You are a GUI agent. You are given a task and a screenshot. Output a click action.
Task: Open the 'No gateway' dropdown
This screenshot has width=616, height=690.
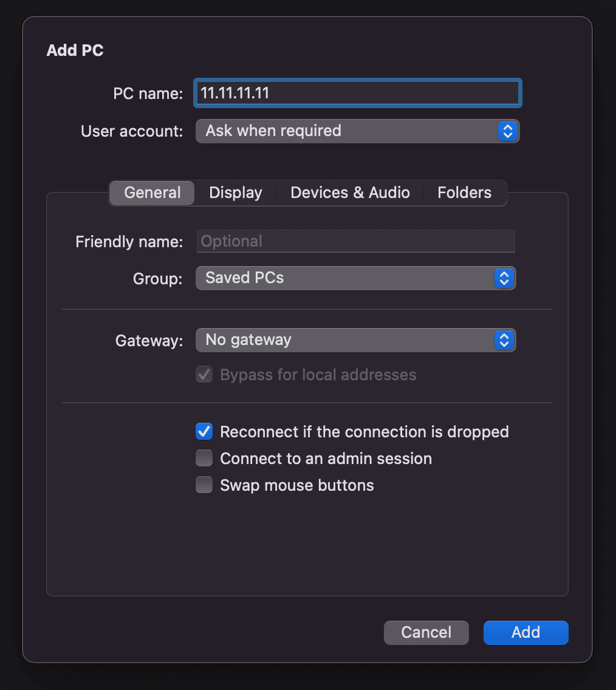[355, 340]
